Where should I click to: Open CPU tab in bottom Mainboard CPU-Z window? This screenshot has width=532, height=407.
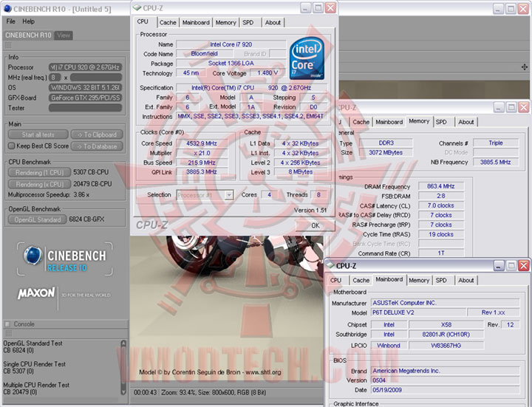[336, 280]
